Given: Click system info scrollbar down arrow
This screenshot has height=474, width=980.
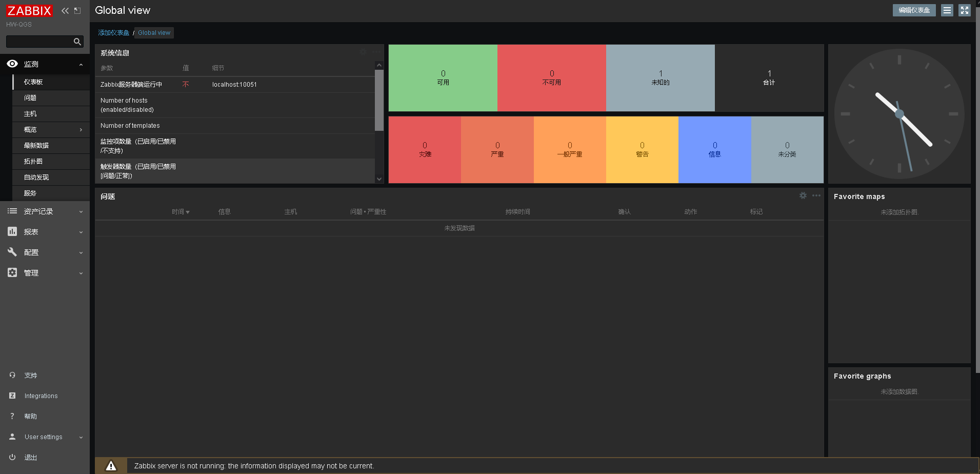Looking at the screenshot, I should 379,179.
